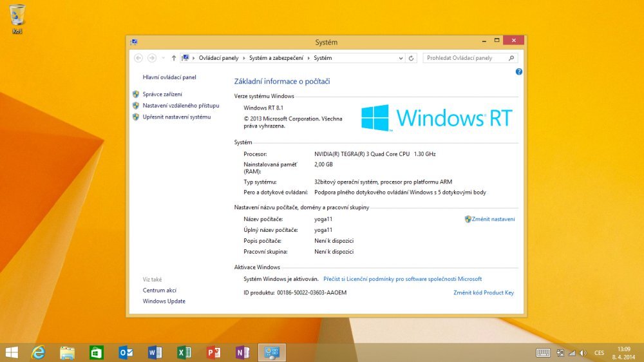Expand arrow after 'Systém a zabezpečení' breadcrumb
This screenshot has height=362, width=644.
(308, 59)
